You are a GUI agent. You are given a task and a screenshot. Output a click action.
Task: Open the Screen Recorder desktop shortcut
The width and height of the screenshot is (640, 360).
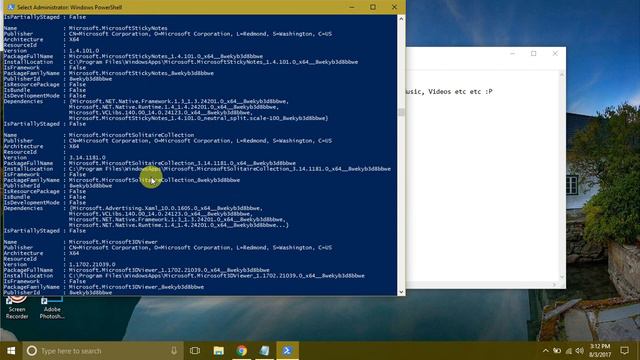[17, 308]
